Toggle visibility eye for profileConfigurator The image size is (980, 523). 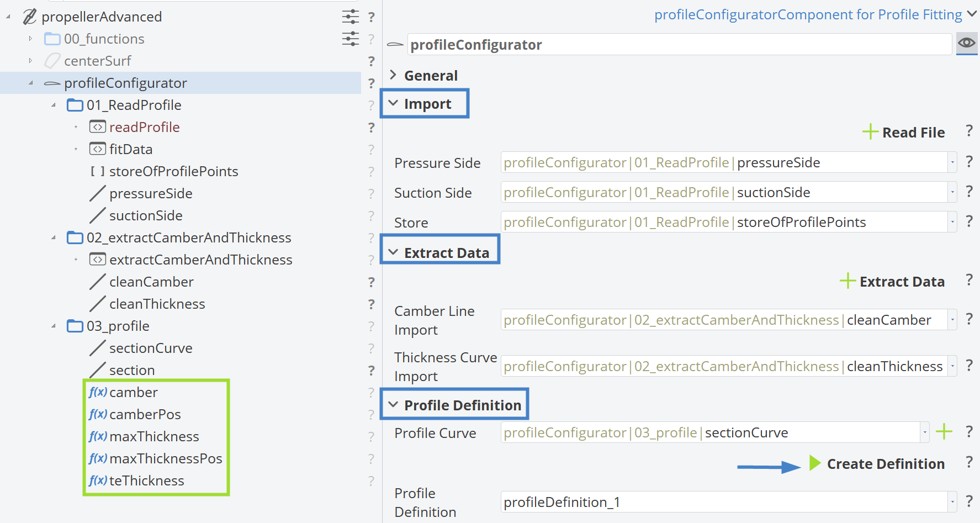[967, 43]
